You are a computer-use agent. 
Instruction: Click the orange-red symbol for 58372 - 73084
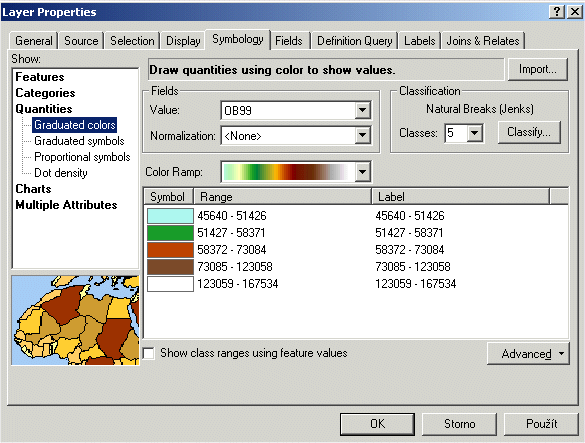pos(171,250)
